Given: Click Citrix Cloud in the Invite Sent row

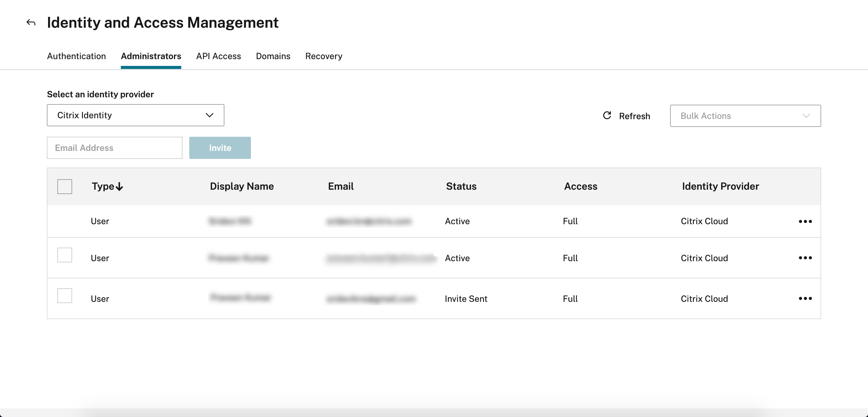Looking at the screenshot, I should pos(704,298).
